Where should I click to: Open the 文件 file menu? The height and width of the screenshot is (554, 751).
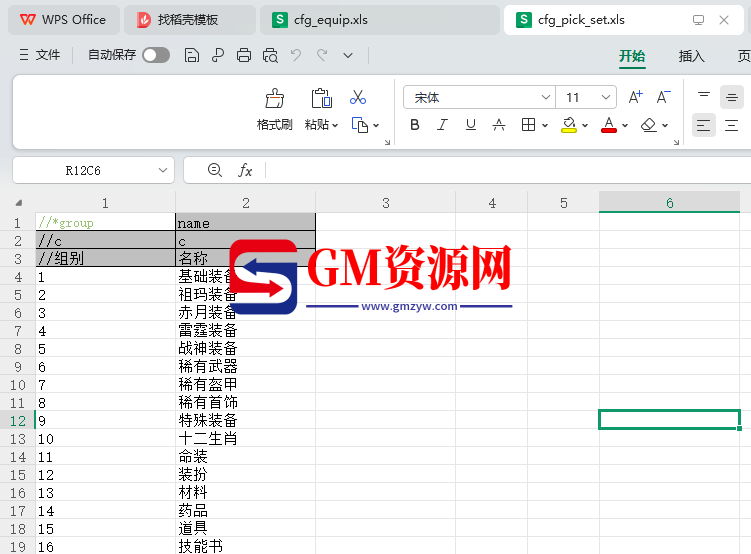pyautogui.click(x=40, y=56)
